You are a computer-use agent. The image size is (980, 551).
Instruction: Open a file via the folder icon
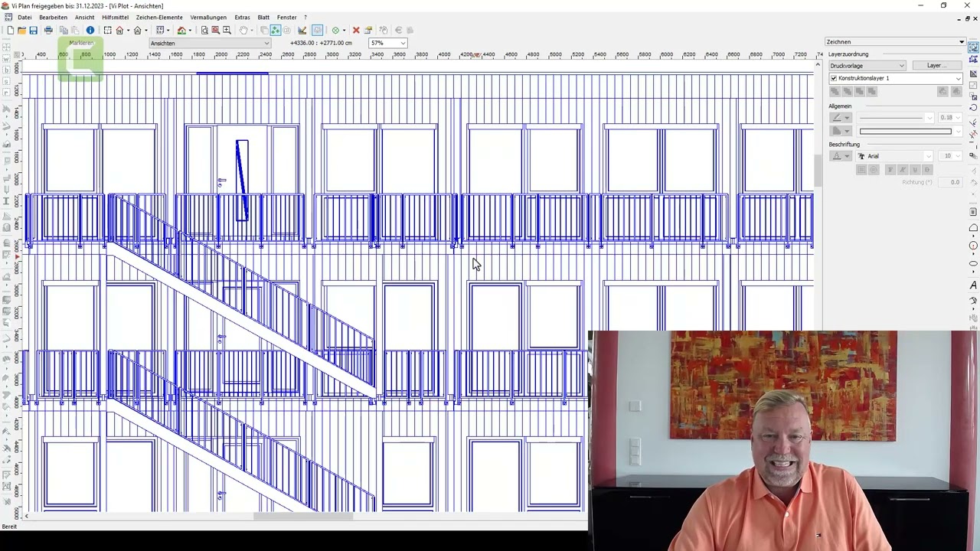(21, 31)
